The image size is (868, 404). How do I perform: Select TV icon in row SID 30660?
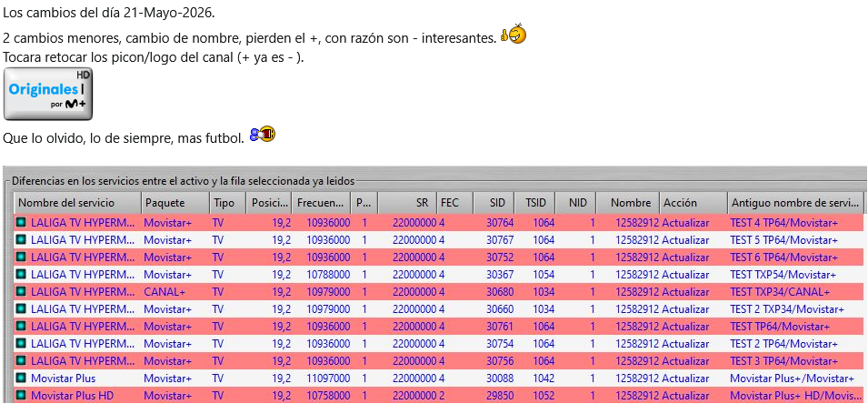(x=22, y=308)
